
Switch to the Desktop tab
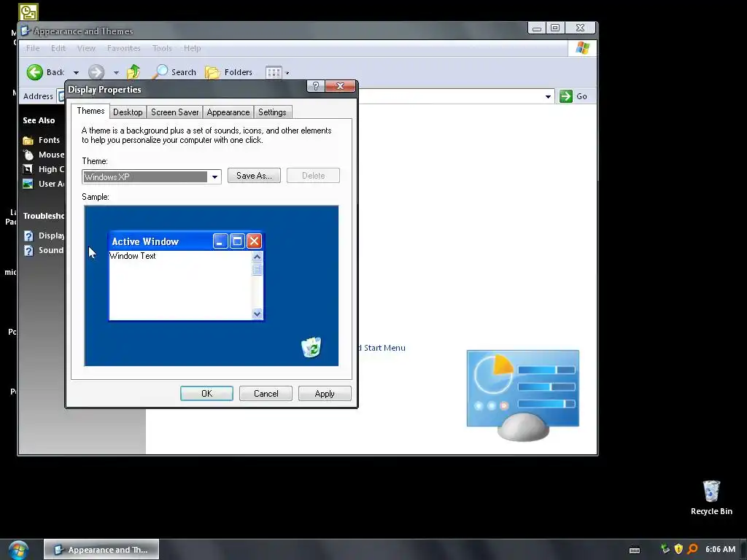coord(128,112)
